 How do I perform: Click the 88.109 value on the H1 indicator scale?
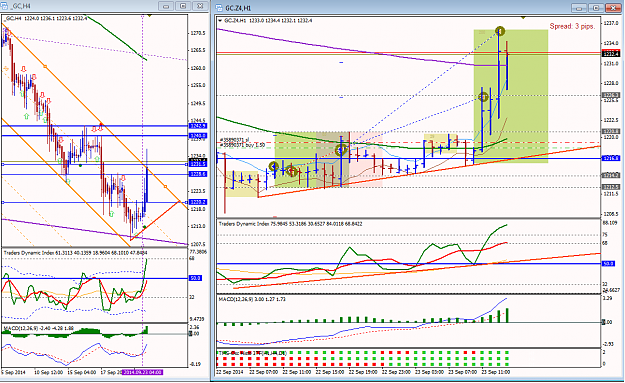coord(611,223)
